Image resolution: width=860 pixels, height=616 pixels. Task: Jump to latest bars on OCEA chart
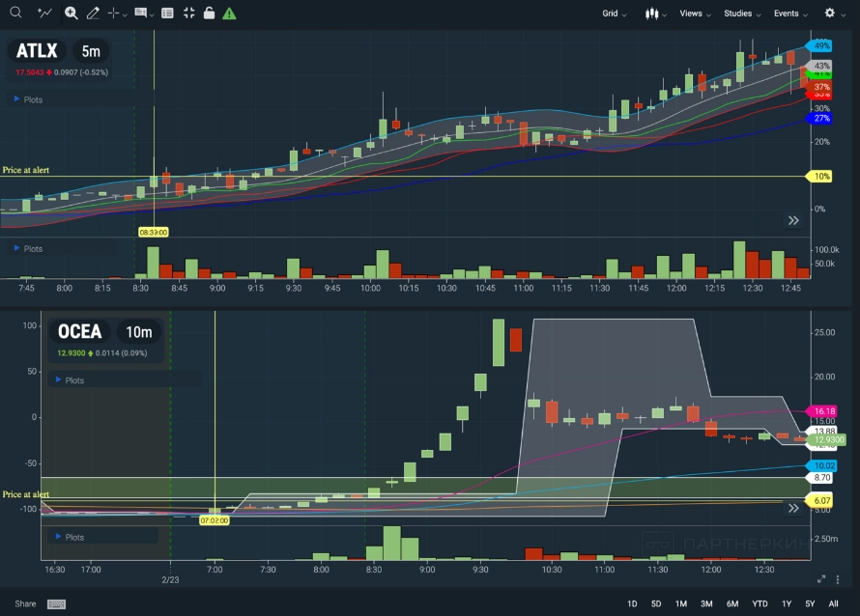coord(793,508)
